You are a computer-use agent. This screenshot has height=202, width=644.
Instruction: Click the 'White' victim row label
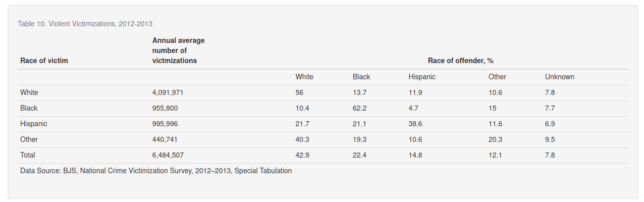click(x=29, y=92)
